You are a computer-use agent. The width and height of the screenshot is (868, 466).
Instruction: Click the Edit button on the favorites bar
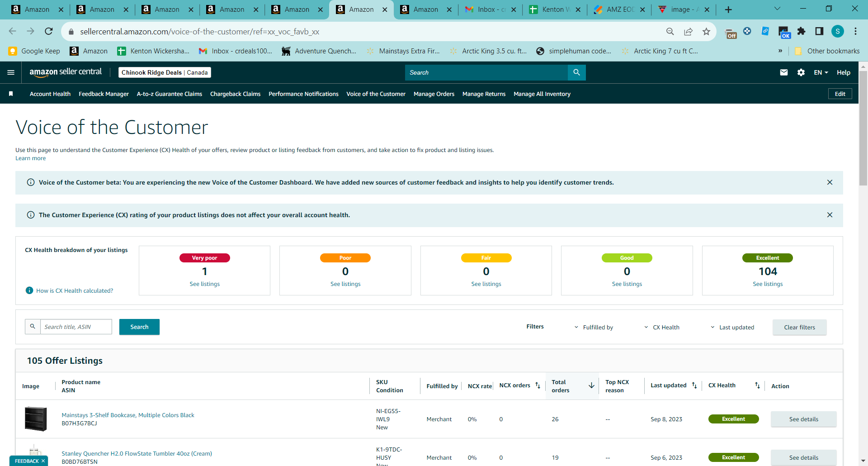coord(840,94)
